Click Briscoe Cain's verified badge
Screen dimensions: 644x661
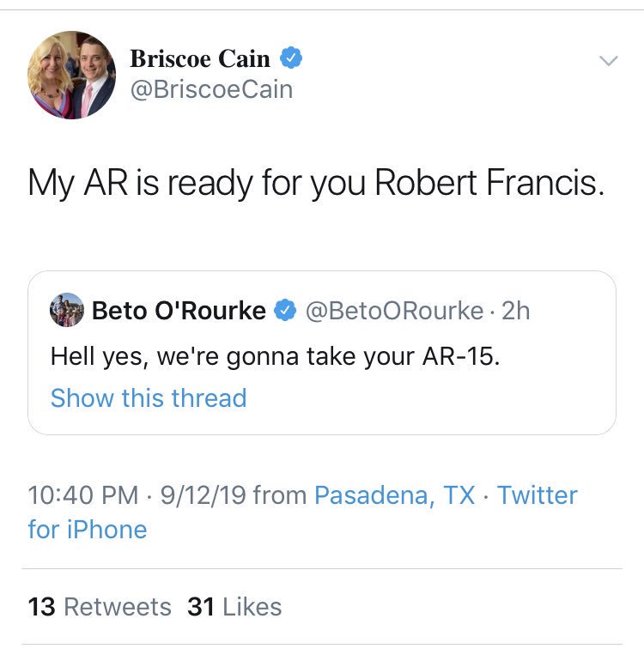(291, 58)
